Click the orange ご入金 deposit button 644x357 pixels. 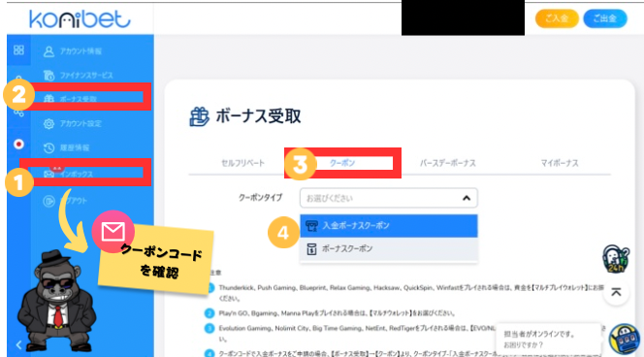(x=557, y=18)
